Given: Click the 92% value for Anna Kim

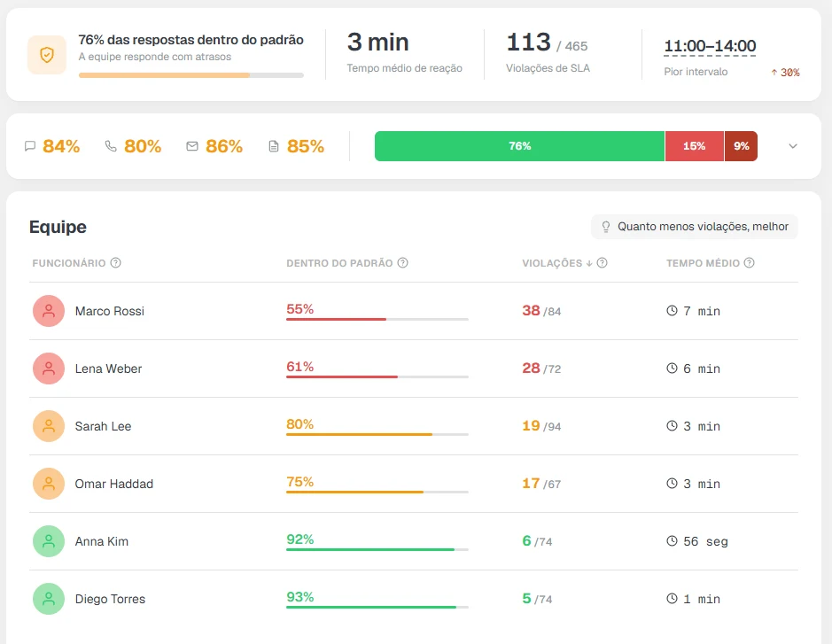Looking at the screenshot, I should pyautogui.click(x=300, y=539).
